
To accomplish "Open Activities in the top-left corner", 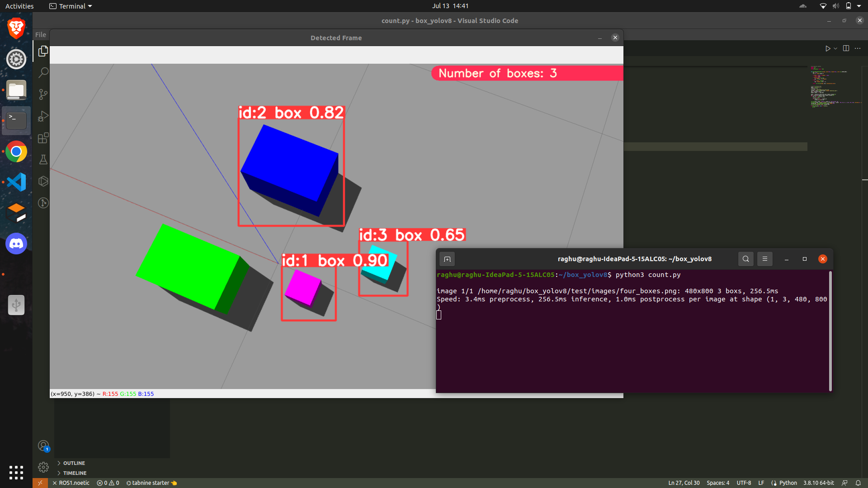I will point(19,6).
